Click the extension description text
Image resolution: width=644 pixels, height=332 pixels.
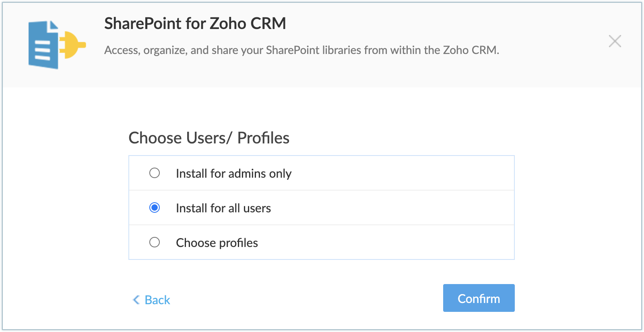point(301,50)
